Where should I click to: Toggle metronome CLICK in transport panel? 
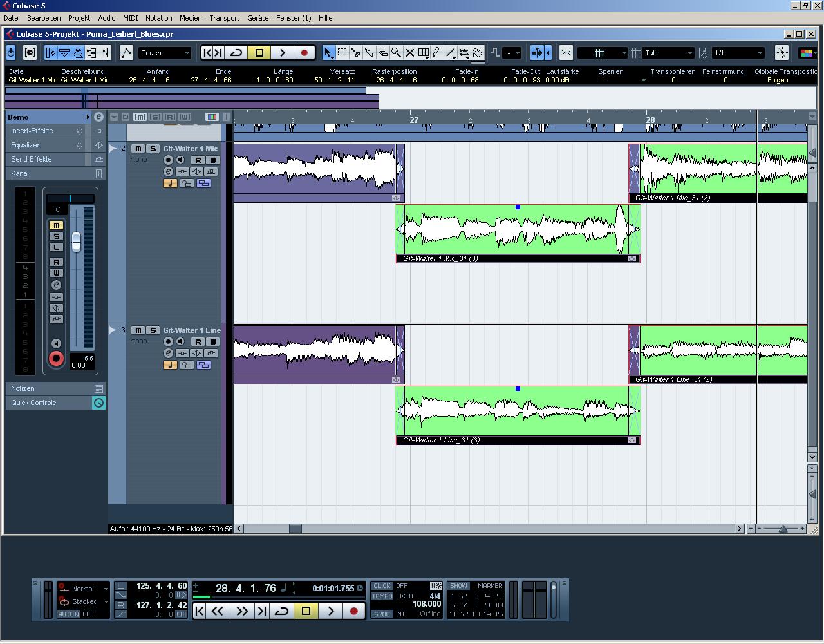pos(382,586)
